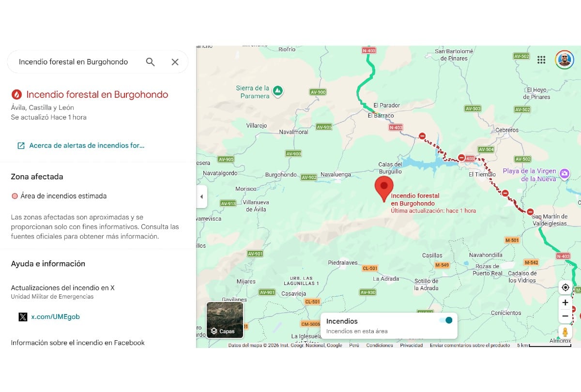581x392 pixels.
Task: Click the Condiciones footer link
Action: 380,345
